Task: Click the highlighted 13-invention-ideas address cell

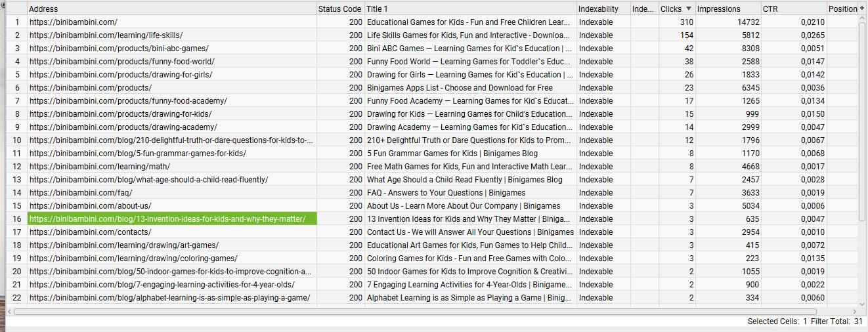Action: tap(171, 219)
